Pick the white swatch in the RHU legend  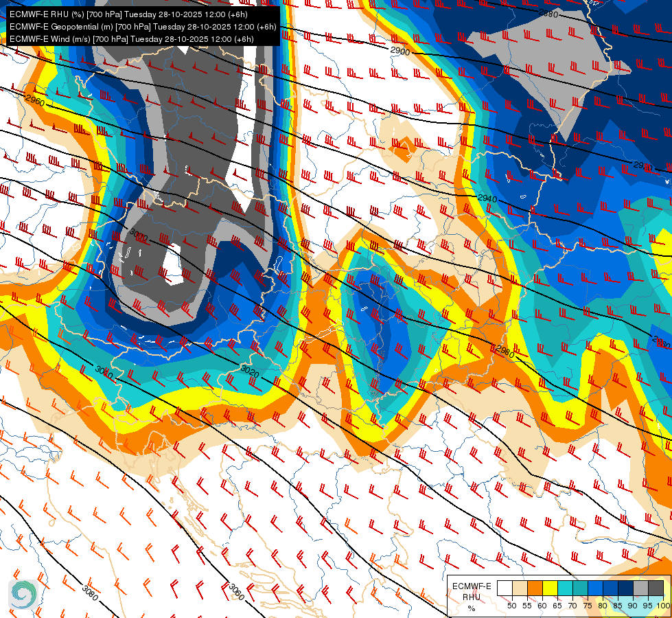[x=505, y=588]
